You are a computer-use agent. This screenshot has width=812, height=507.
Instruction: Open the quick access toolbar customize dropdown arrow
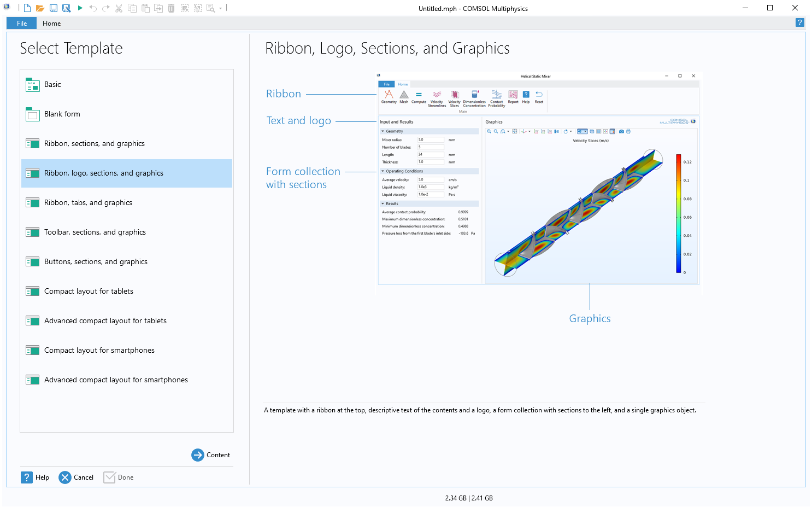(221, 8)
